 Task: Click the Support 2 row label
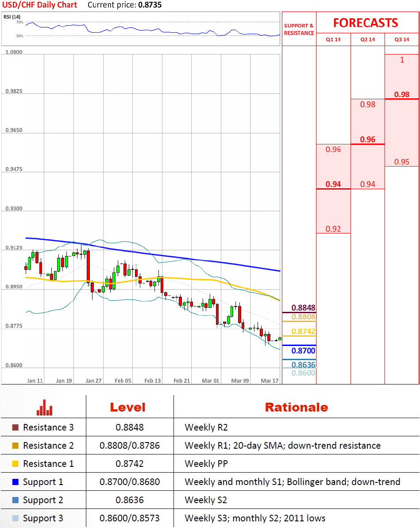click(x=43, y=501)
